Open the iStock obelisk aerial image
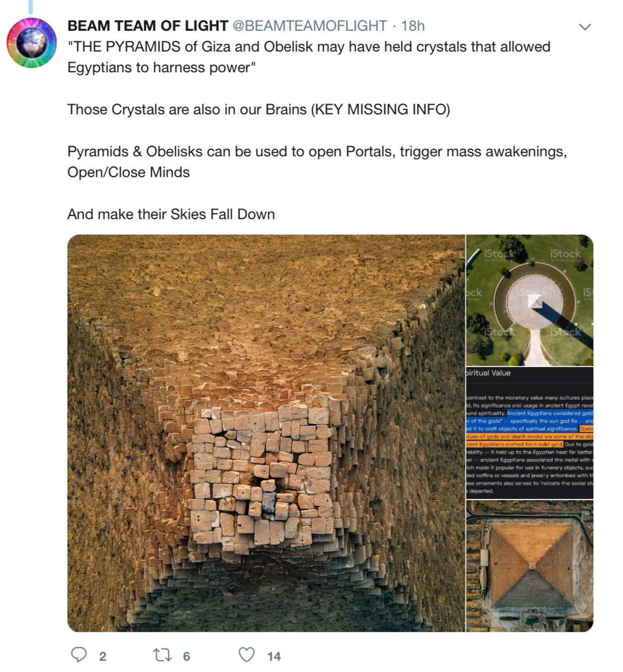The width and height of the screenshot is (623, 672). 530,300
